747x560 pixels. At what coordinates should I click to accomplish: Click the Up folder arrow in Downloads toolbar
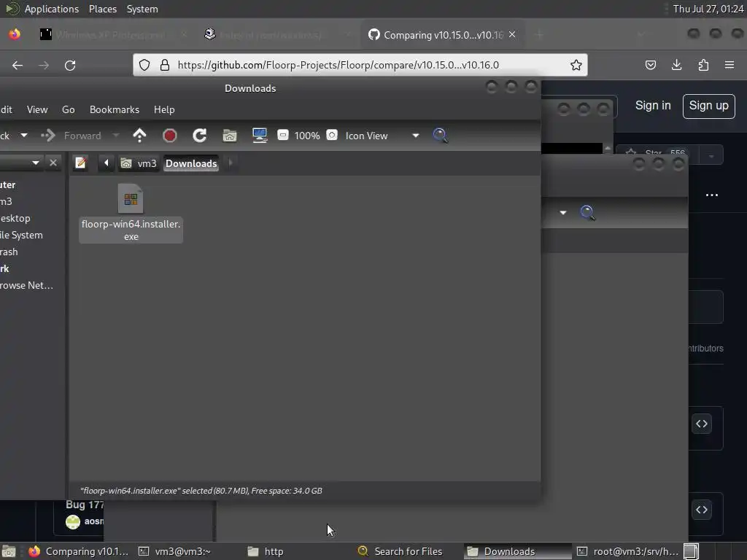(x=139, y=136)
